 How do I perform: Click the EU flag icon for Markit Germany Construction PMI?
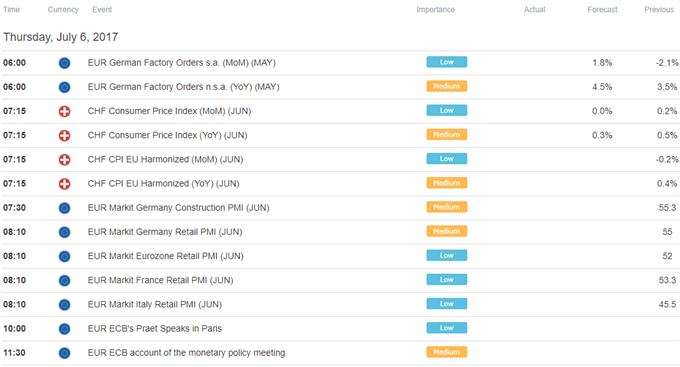[64, 208]
